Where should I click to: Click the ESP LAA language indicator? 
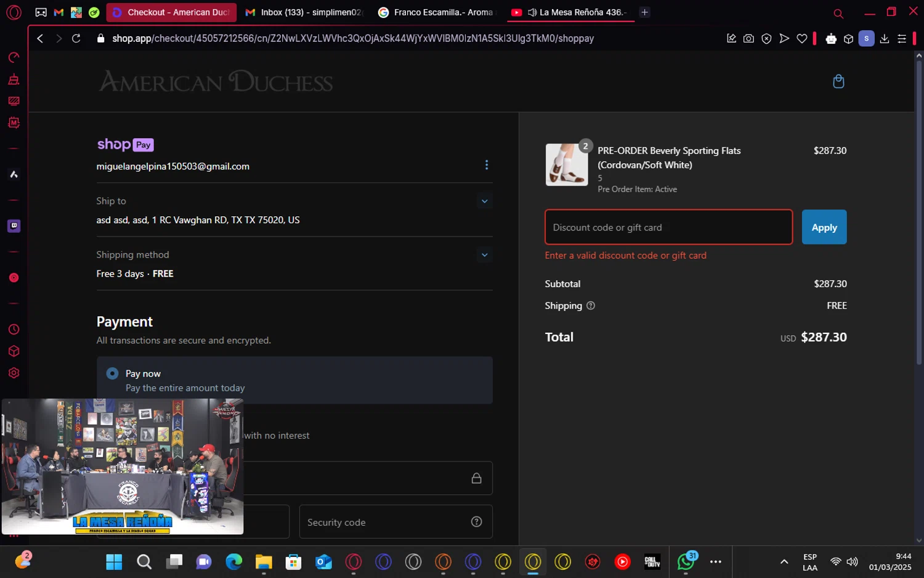coord(810,562)
